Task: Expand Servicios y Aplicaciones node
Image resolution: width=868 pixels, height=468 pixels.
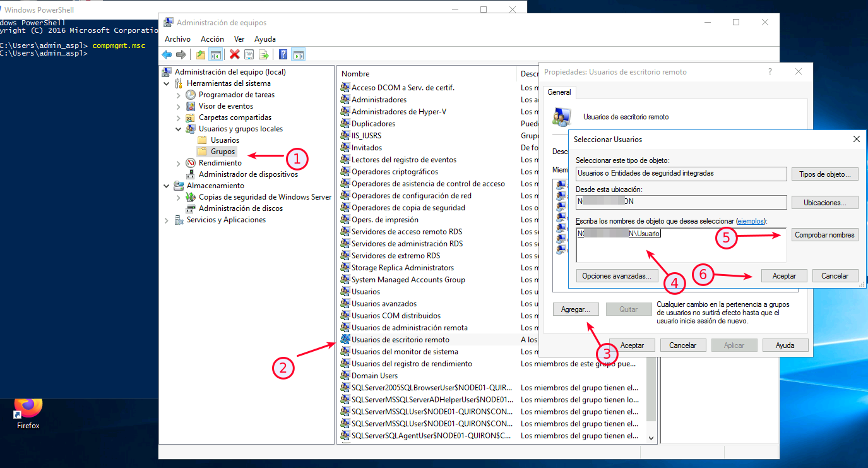Action: click(x=167, y=220)
